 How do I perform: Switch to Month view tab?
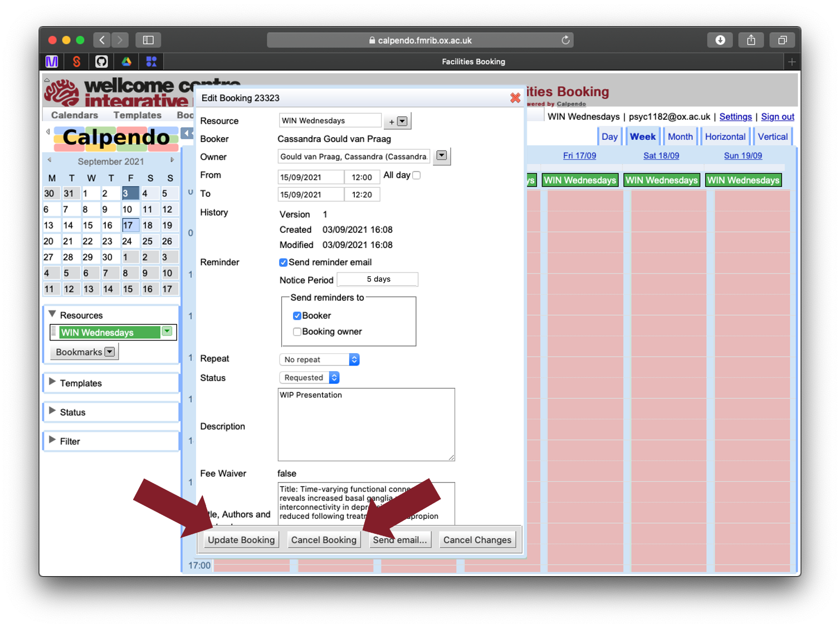coord(680,137)
